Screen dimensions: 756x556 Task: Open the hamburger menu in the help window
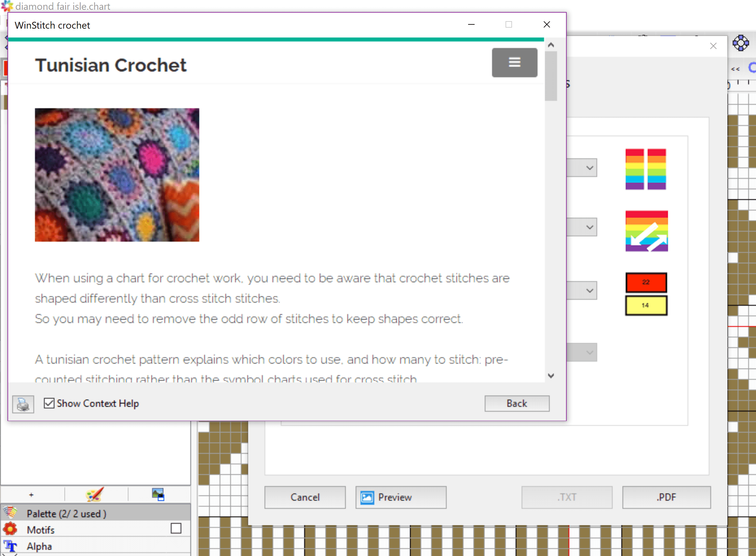(514, 62)
